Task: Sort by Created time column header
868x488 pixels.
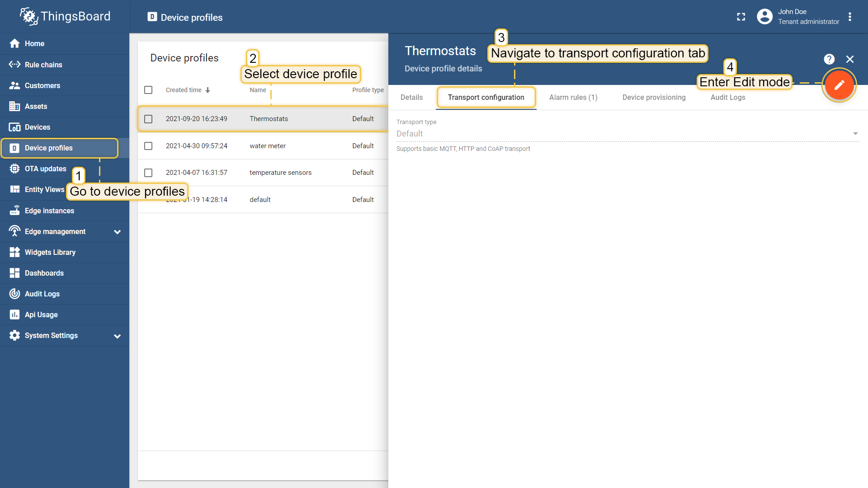Action: [184, 90]
